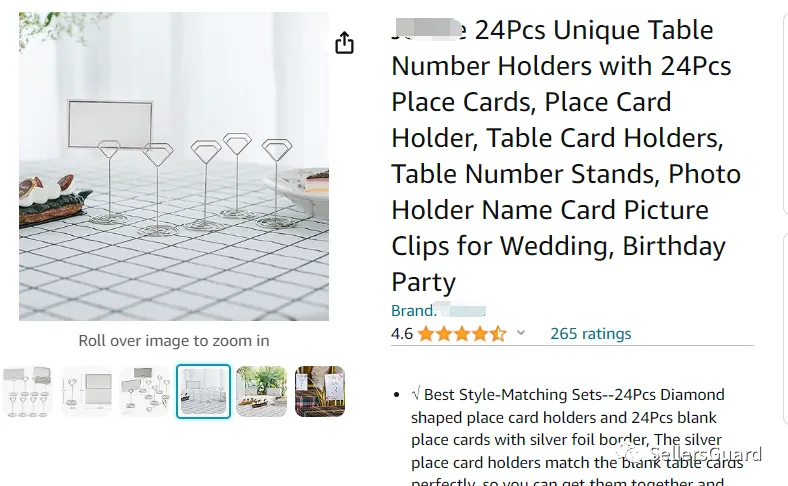Click the half-filled fifth star
Screen dimensions: 788x486
[x=498, y=334]
